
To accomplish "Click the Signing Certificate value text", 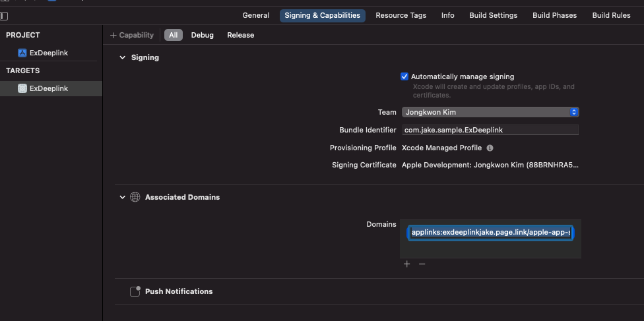I will (x=490, y=165).
